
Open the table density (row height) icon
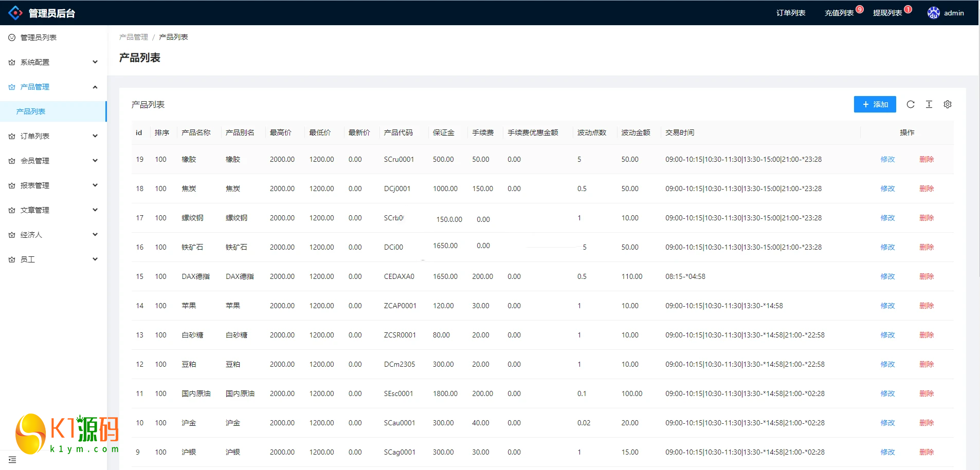coord(929,104)
